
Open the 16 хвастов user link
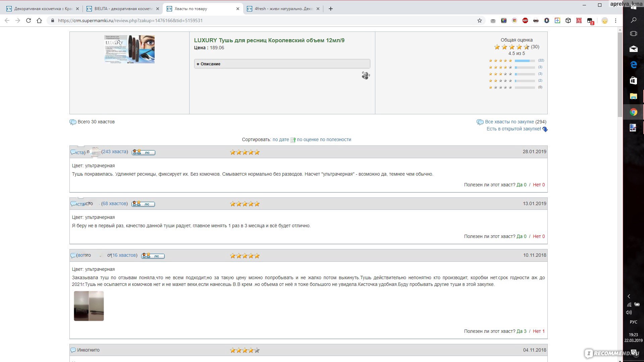pos(124,255)
